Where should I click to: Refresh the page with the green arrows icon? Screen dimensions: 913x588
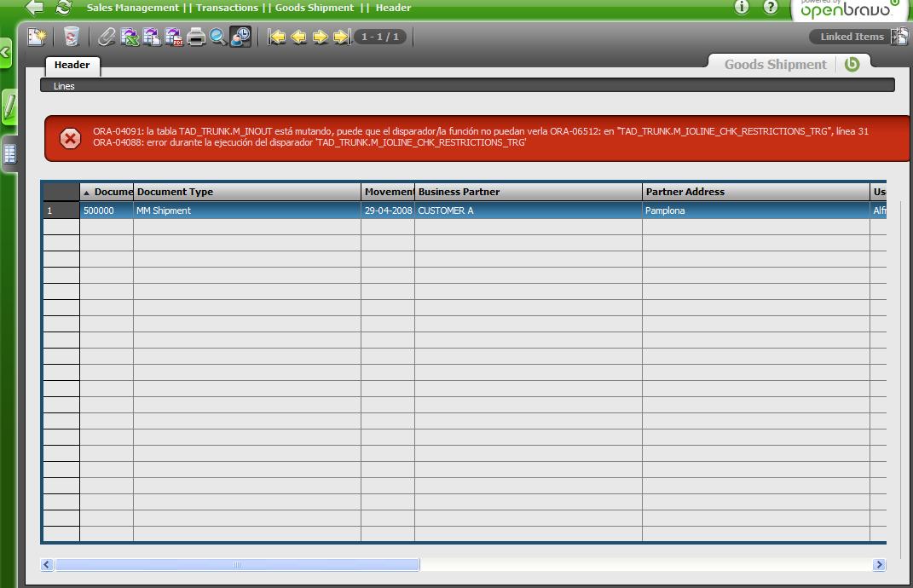63,8
